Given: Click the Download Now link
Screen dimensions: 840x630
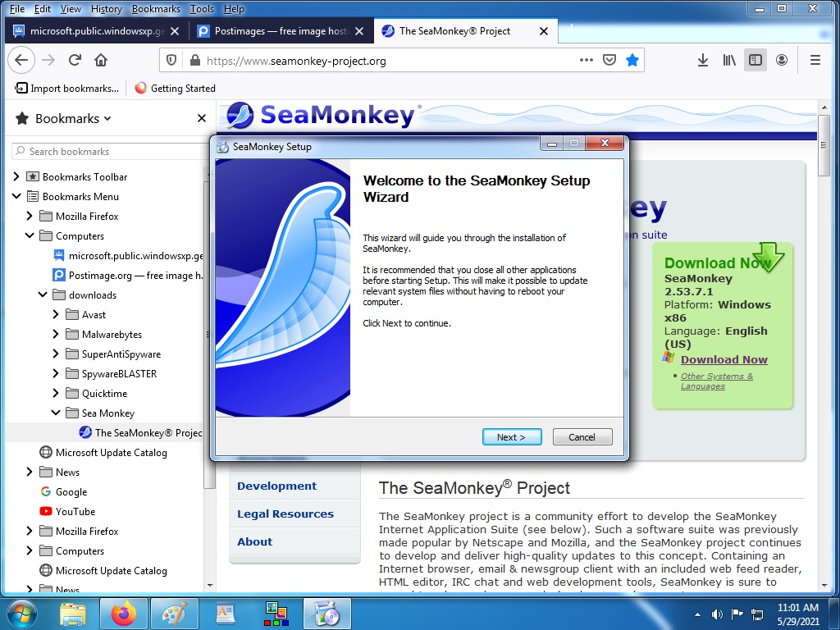Looking at the screenshot, I should tap(724, 359).
